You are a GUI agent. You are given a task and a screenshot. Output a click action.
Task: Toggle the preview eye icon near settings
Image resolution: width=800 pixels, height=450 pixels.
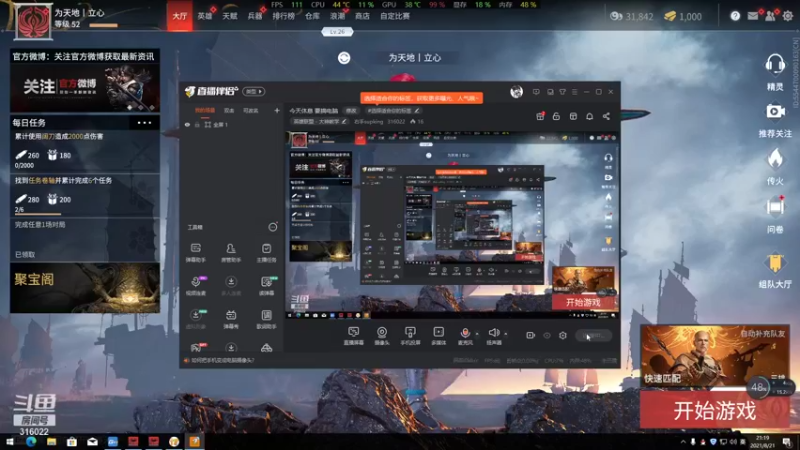[x=547, y=335]
